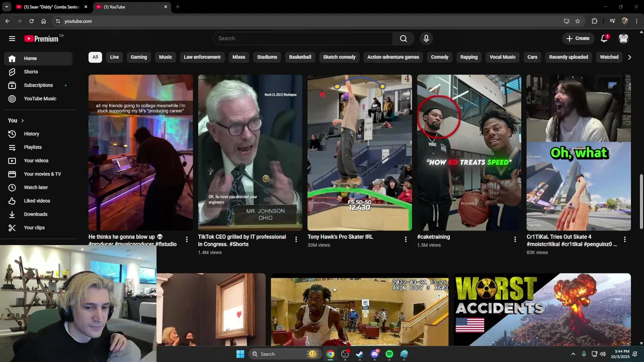The height and width of the screenshot is (362, 644).
Task: Open options for Tony Hawk's Pro Skater short
Action: pyautogui.click(x=406, y=239)
